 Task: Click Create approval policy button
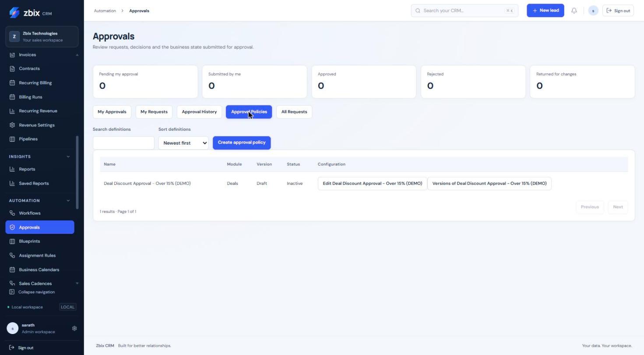pyautogui.click(x=242, y=143)
